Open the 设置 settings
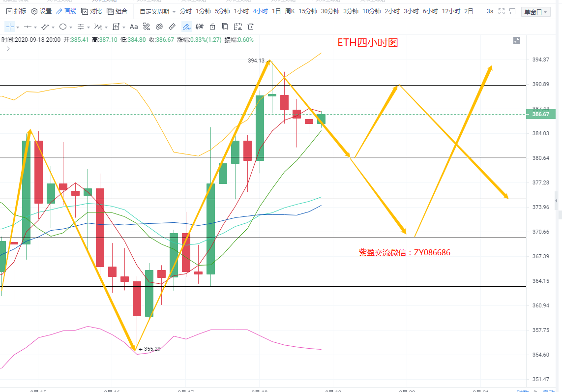Image resolution: width=562 pixels, height=392 pixels. (x=41, y=11)
